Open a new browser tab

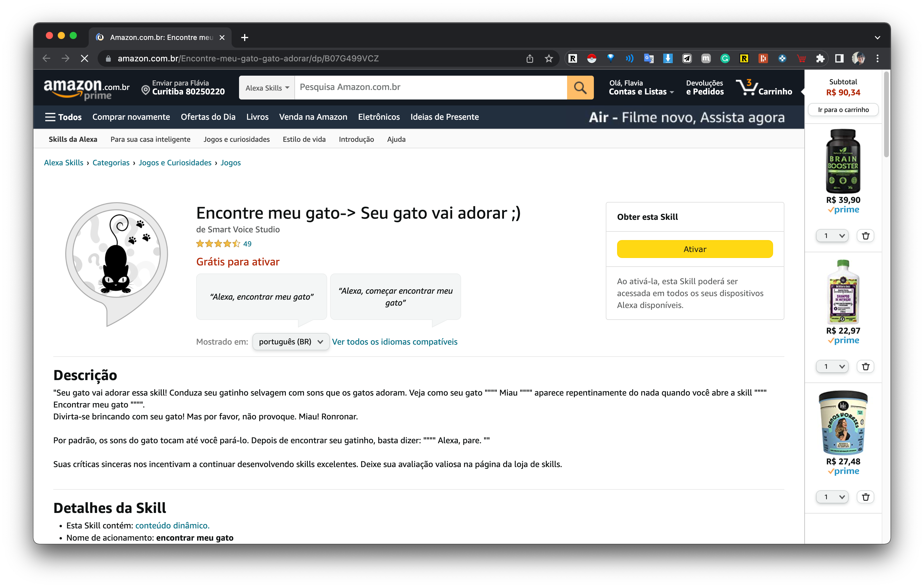pyautogui.click(x=244, y=38)
